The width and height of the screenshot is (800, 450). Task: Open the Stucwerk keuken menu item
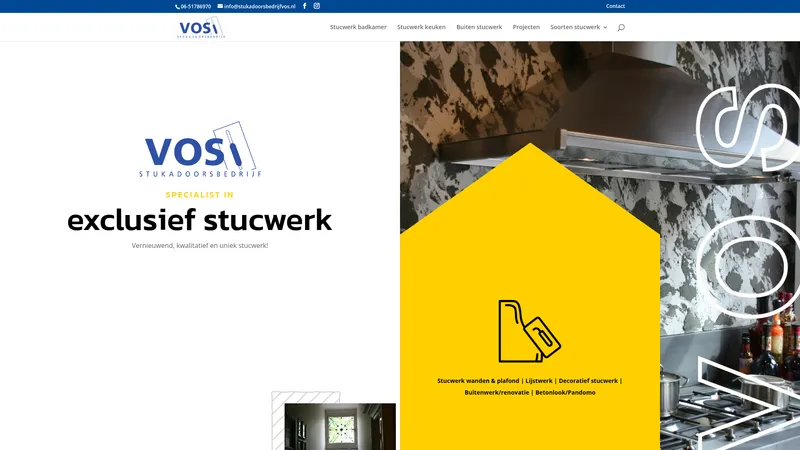tap(421, 27)
